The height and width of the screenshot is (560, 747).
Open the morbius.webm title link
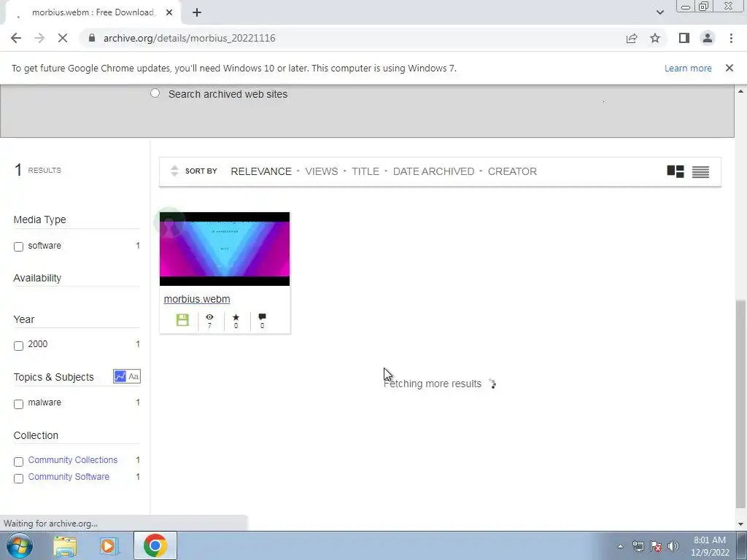pyautogui.click(x=197, y=299)
